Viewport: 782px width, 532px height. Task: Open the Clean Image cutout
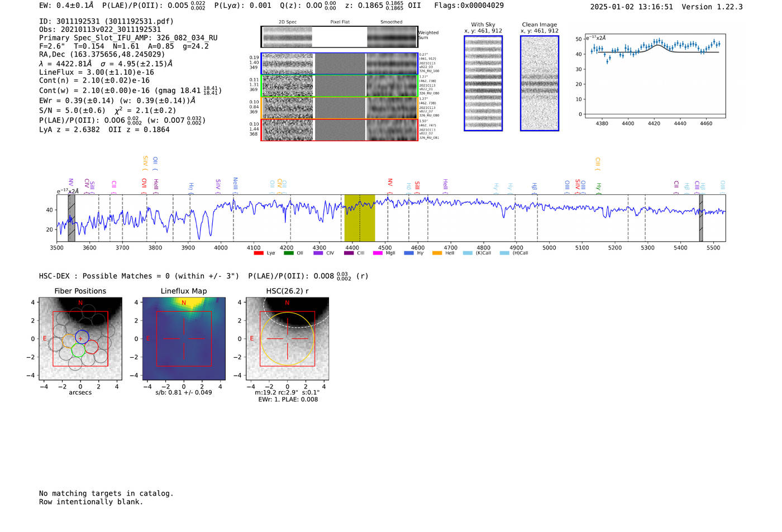pyautogui.click(x=540, y=83)
